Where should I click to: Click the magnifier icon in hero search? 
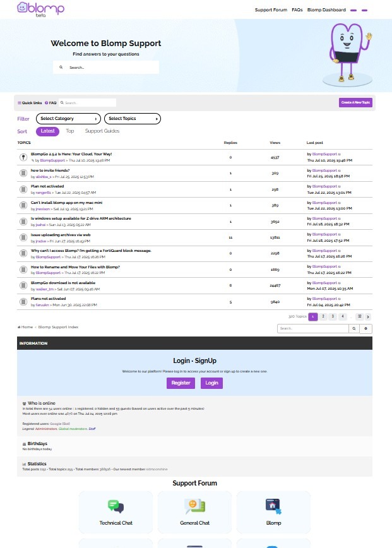tap(61, 67)
